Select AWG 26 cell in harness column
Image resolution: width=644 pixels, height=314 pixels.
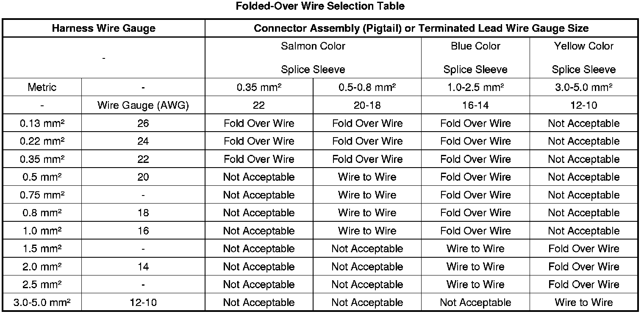tap(143, 124)
